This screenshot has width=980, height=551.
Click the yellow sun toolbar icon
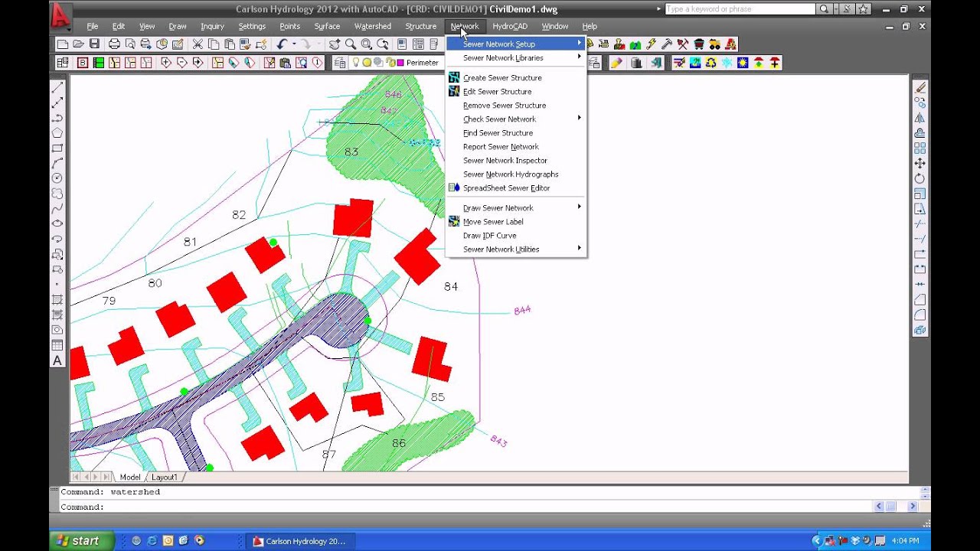(x=743, y=63)
